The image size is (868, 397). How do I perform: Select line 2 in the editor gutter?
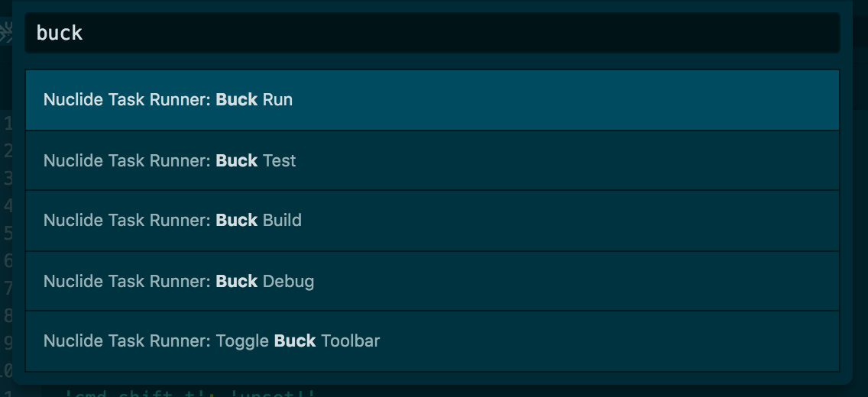pos(8,150)
